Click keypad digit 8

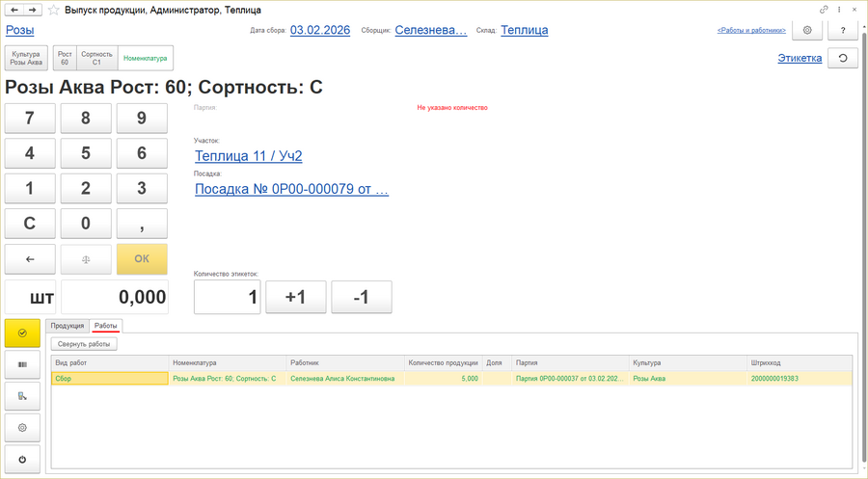pos(86,118)
